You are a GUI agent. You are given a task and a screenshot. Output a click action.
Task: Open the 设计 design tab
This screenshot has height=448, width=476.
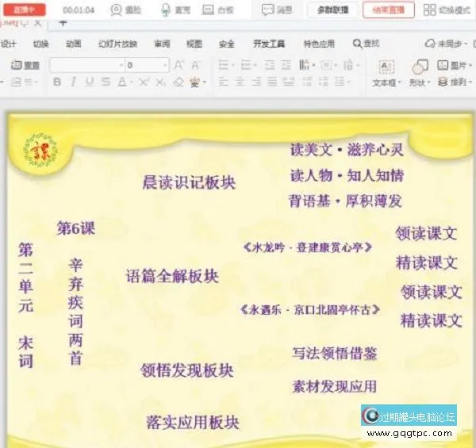click(x=8, y=44)
